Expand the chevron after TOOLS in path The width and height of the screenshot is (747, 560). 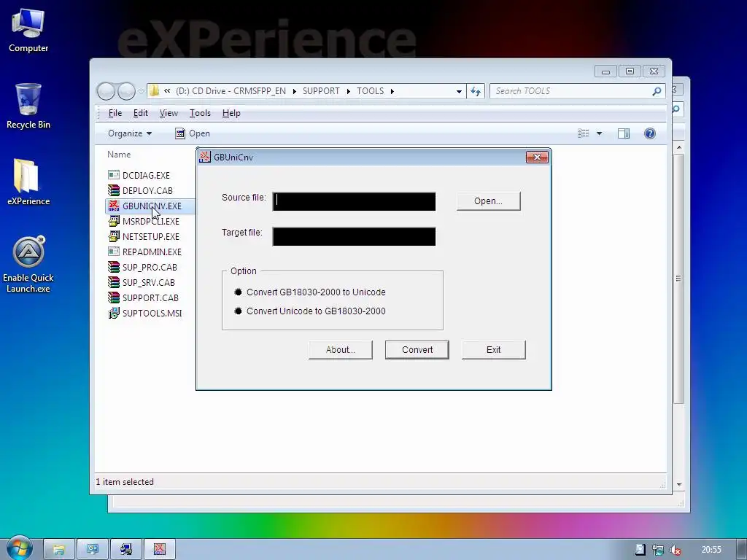(392, 91)
